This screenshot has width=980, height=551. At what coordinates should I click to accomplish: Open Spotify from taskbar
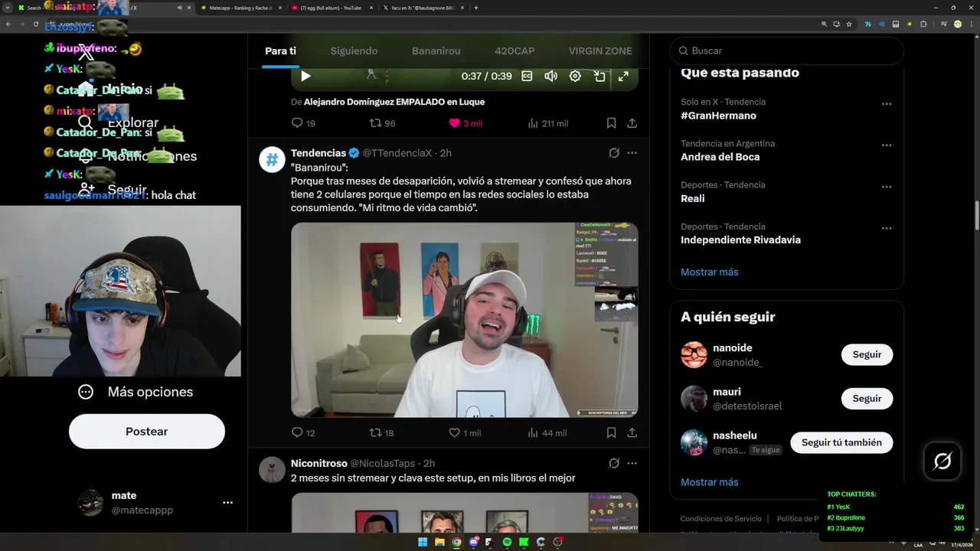(507, 542)
